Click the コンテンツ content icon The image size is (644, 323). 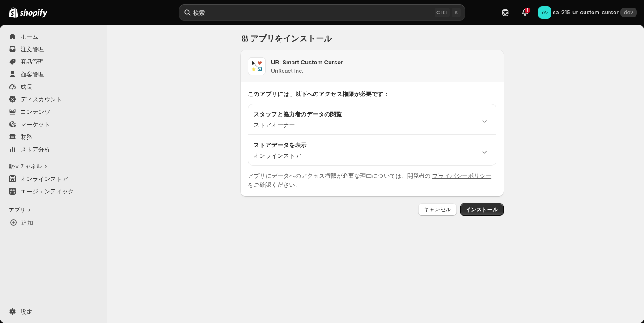[x=13, y=112]
